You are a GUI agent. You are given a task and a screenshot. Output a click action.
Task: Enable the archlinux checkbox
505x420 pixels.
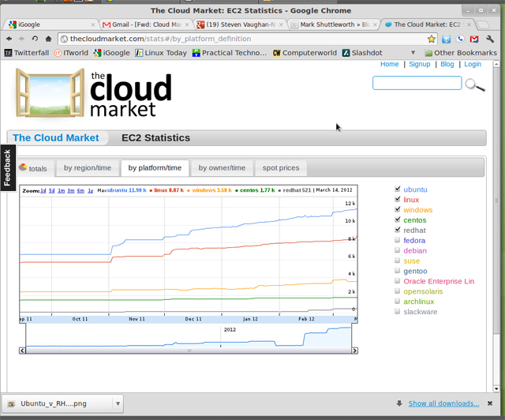(398, 302)
